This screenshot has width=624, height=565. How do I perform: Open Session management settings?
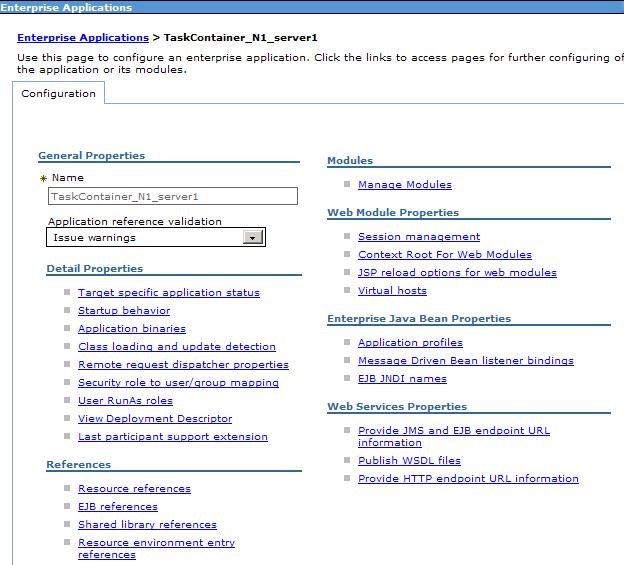[419, 237]
